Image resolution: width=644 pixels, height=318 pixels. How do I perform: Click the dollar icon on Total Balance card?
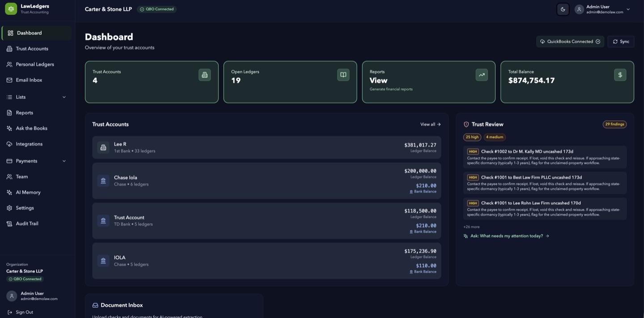pos(620,75)
